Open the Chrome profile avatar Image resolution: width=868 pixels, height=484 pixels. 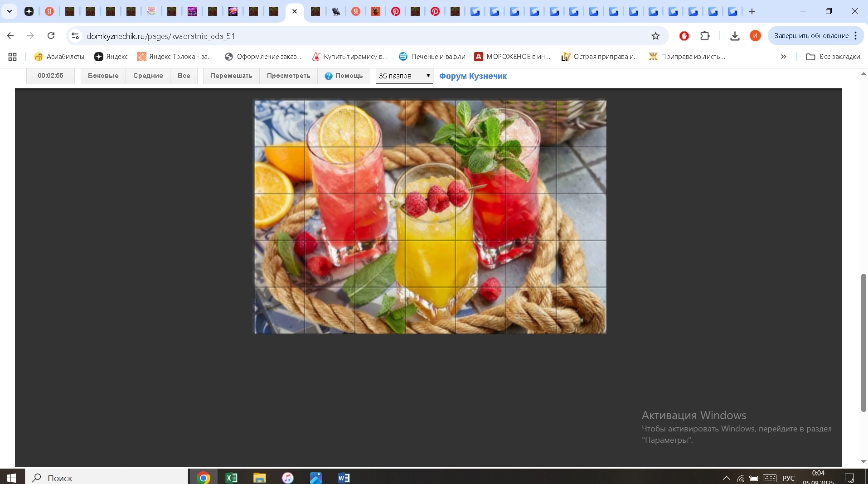tap(755, 36)
